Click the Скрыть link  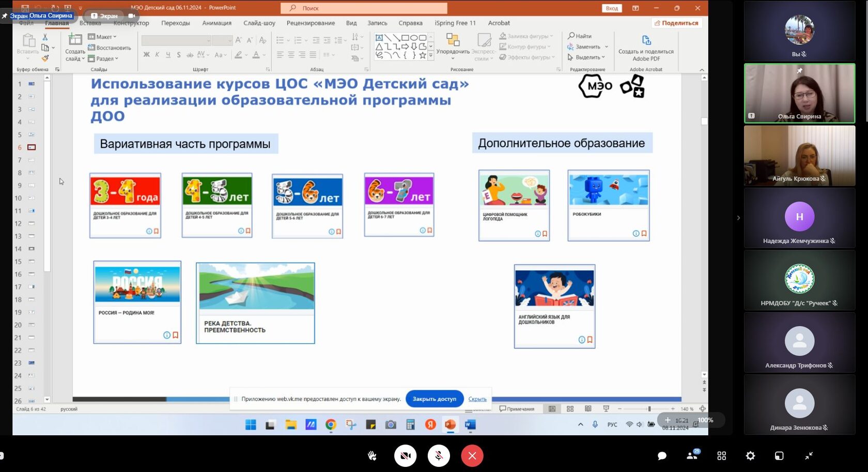click(x=477, y=399)
